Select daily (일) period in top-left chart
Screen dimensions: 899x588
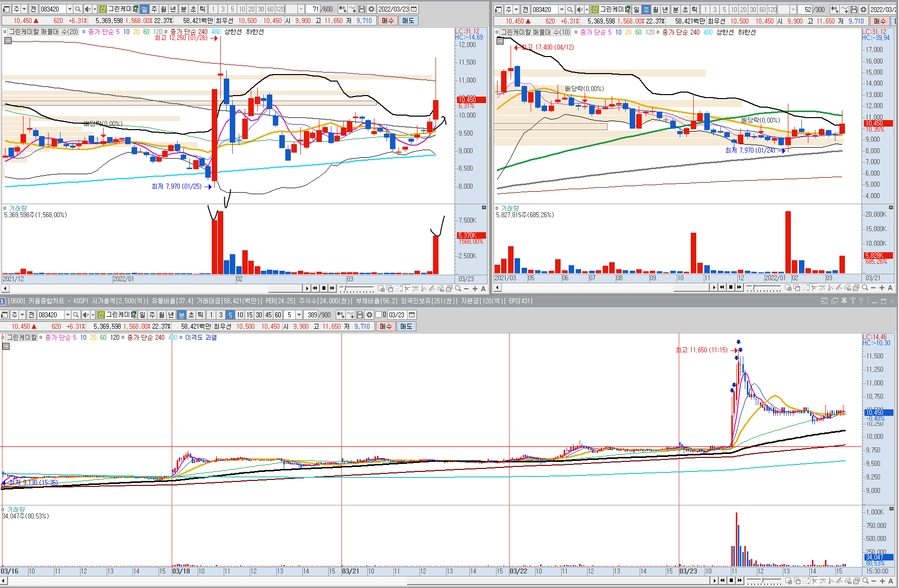tap(145, 9)
